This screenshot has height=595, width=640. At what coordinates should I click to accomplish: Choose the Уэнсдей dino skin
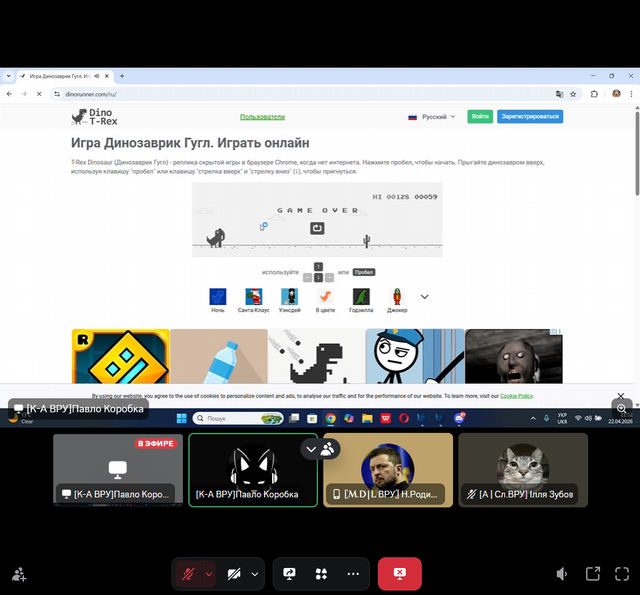[289, 300]
